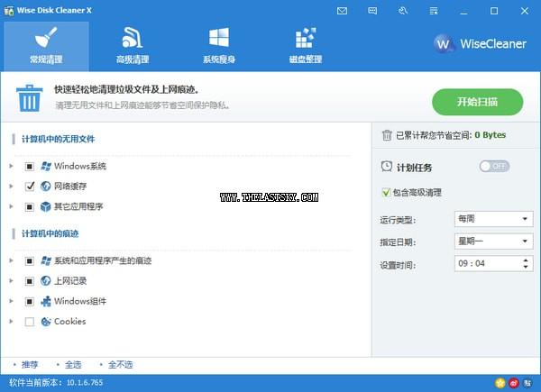Toggle the Windows系统 checkbox
541x392 pixels.
[x=30, y=167]
